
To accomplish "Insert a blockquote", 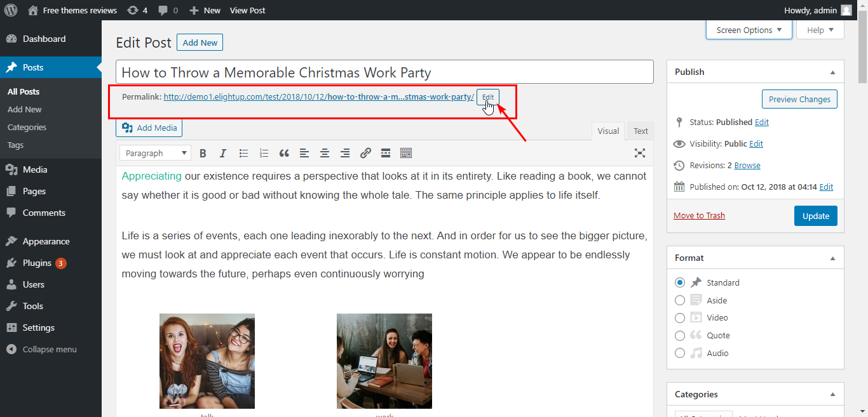I will click(x=284, y=153).
